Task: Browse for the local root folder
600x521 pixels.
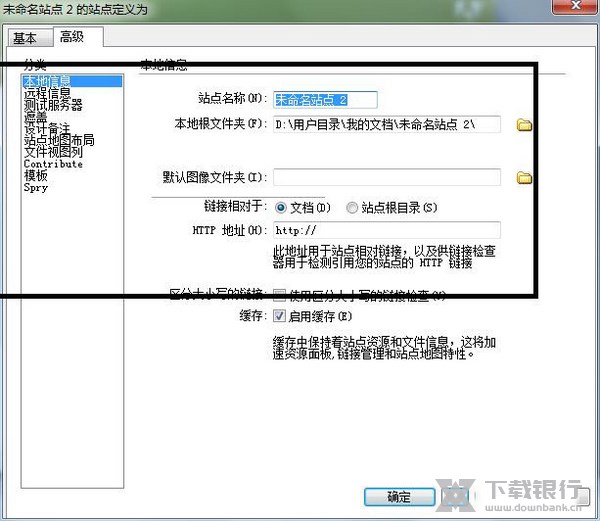Action: point(523,125)
